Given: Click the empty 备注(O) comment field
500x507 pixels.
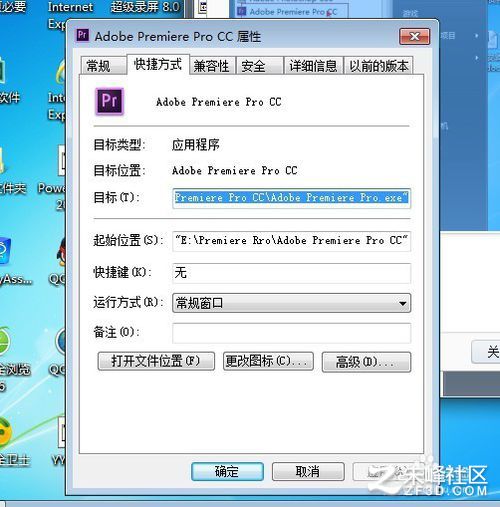Looking at the screenshot, I should [291, 333].
